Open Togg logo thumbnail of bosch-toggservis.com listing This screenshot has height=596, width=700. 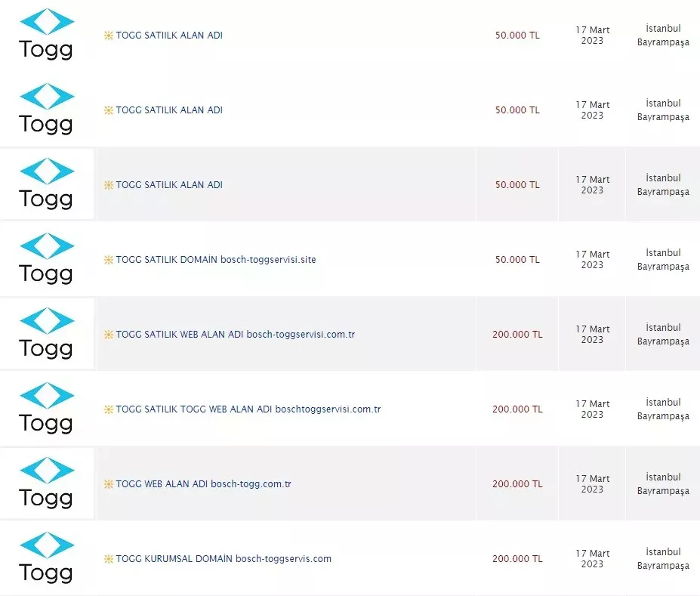click(47, 557)
